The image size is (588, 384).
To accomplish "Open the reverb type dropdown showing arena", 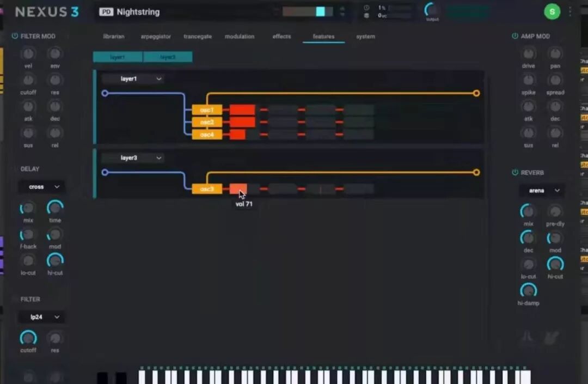I will tap(542, 191).
